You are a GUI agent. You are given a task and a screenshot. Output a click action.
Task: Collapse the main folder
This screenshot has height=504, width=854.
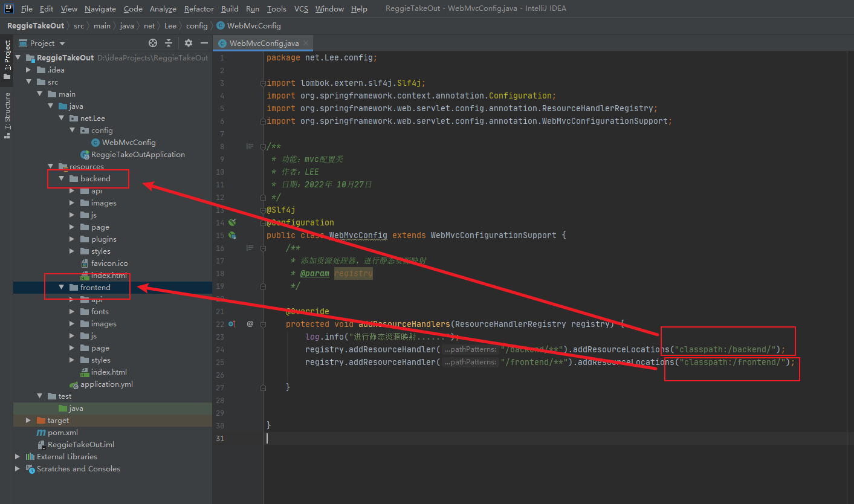tap(39, 94)
